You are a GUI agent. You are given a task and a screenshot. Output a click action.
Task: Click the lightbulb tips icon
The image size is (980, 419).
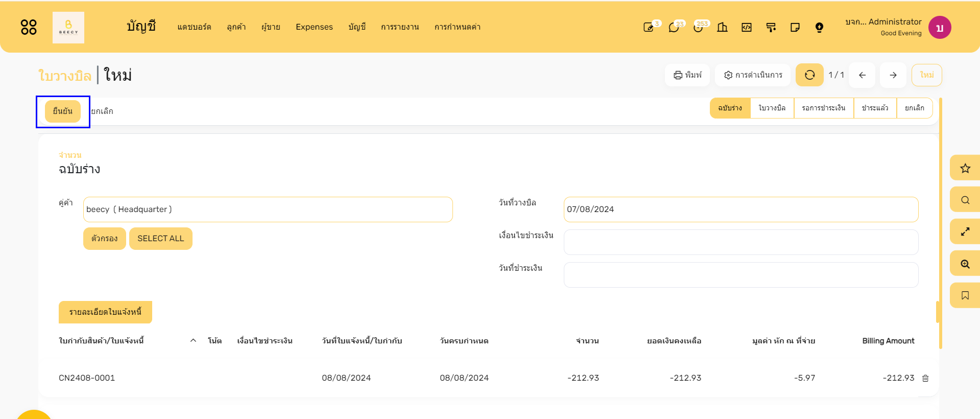pos(819,27)
